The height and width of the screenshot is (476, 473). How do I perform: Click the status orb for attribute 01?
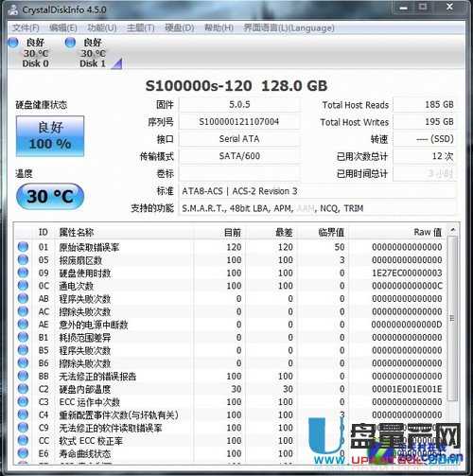(23, 247)
